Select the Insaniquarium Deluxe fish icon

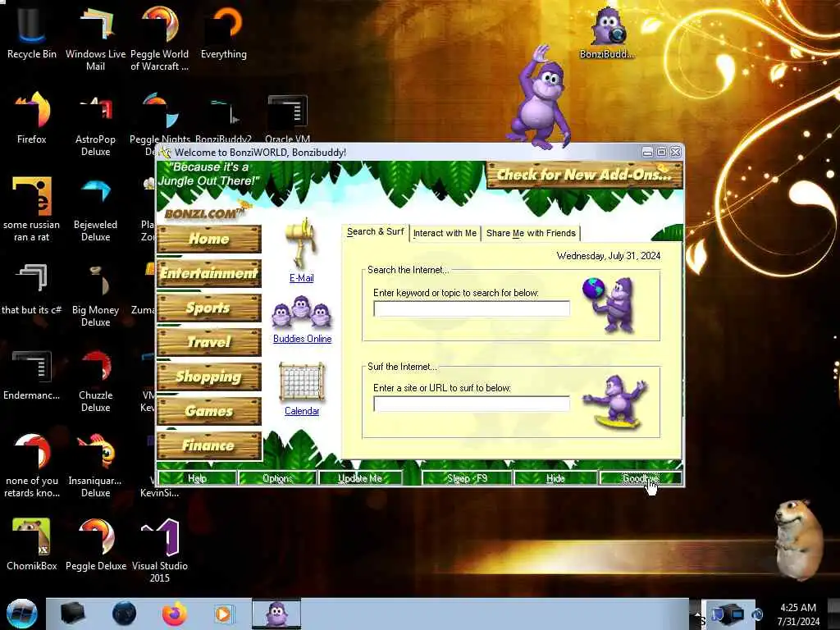point(95,465)
